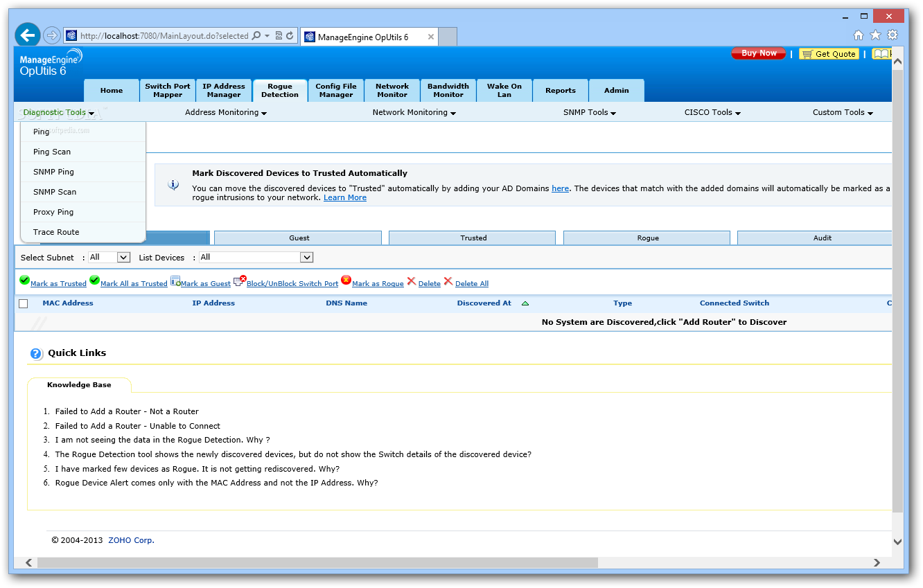Click the horizontal scrollbar track
923x588 pixels.
(454, 562)
